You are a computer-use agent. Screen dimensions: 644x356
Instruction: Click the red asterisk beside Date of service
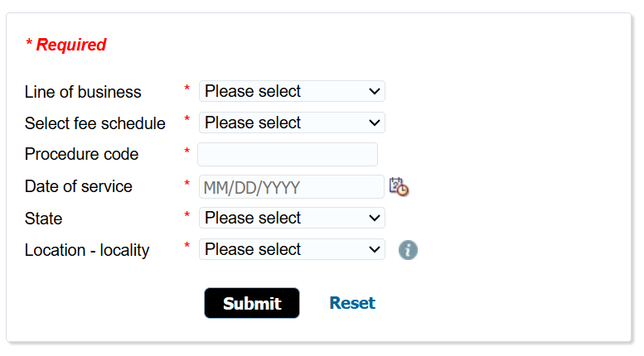point(187,184)
